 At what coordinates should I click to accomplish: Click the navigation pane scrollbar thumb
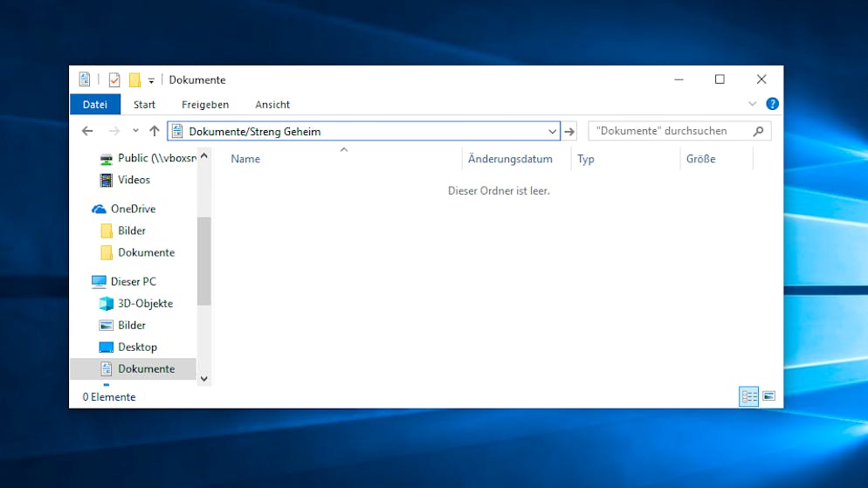204,261
